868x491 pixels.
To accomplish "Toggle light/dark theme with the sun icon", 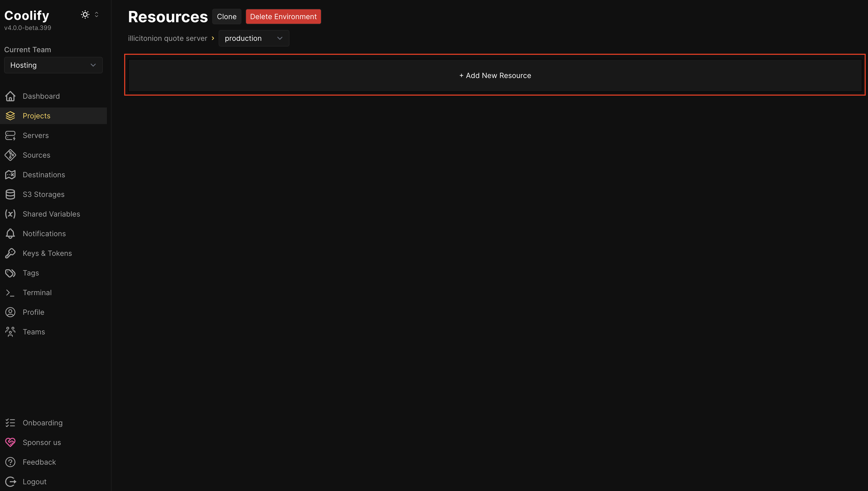I will (x=85, y=14).
